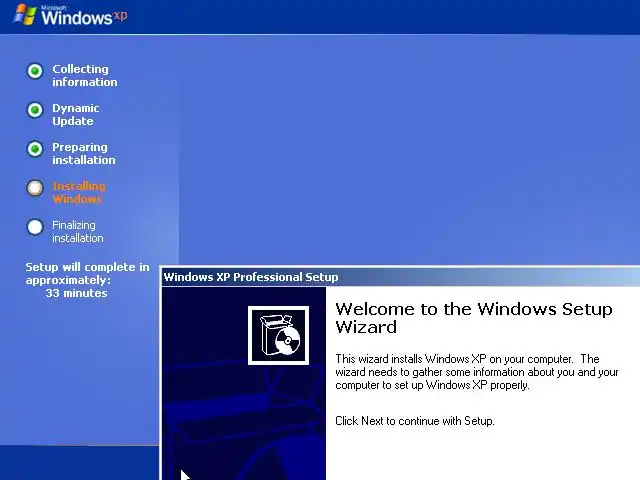Click the 'Collecting information' step label

tap(84, 76)
